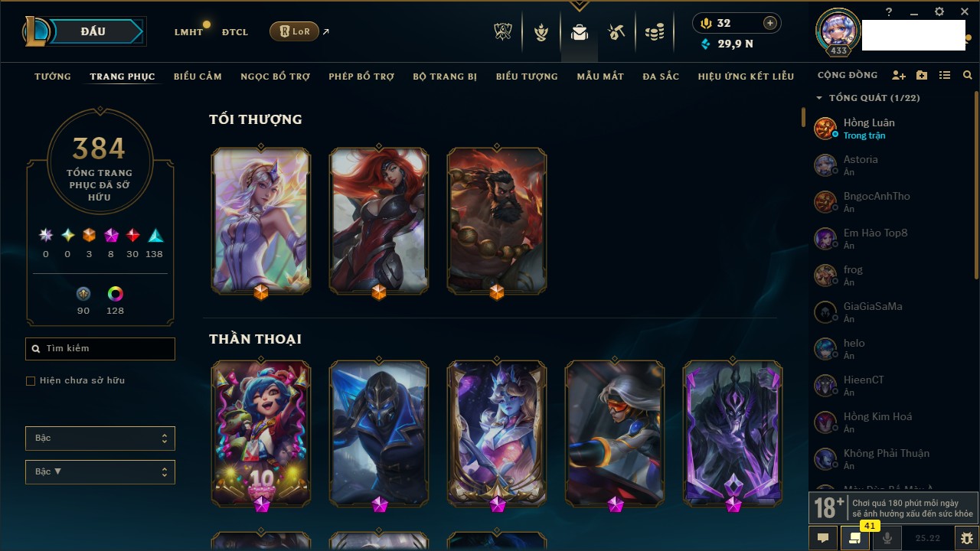
Task: Open the chat bubble icon at bottom
Action: pyautogui.click(x=823, y=538)
